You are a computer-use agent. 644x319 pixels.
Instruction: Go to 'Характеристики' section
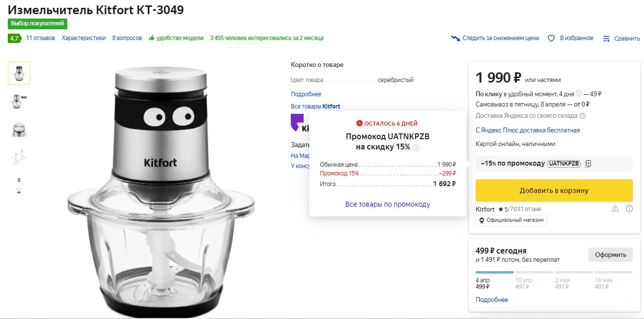click(83, 38)
